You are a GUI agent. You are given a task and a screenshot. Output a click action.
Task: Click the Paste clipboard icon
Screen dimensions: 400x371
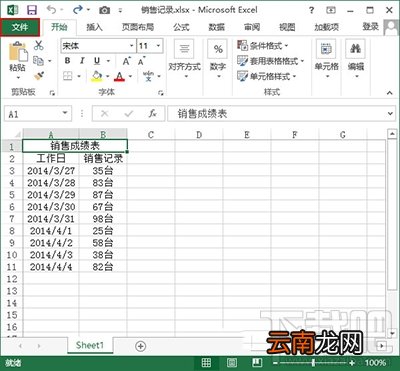17,52
